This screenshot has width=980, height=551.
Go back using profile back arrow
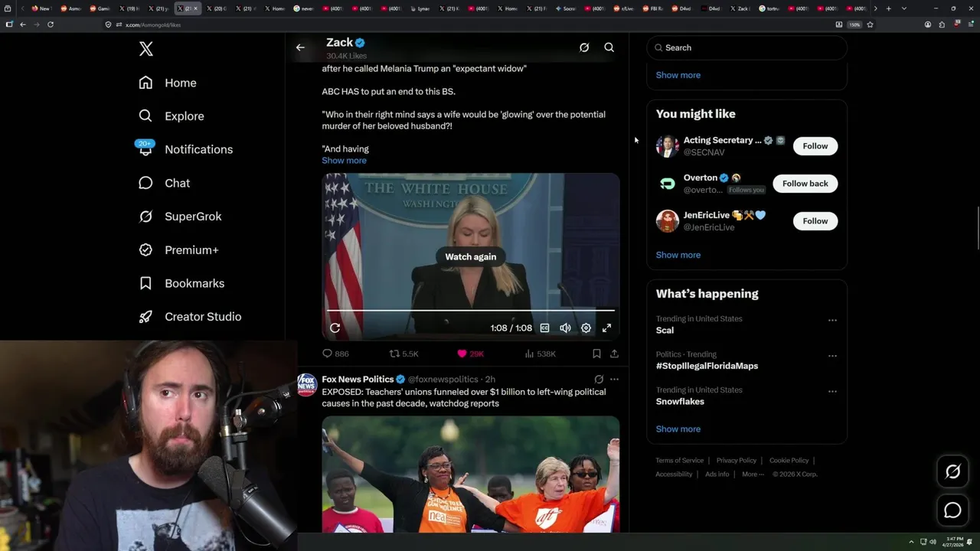click(300, 47)
